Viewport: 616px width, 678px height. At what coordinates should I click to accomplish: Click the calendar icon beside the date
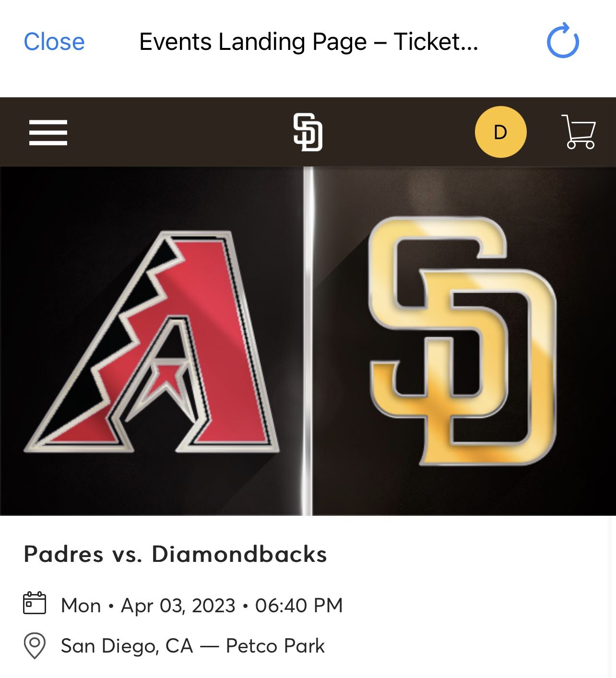click(x=35, y=603)
